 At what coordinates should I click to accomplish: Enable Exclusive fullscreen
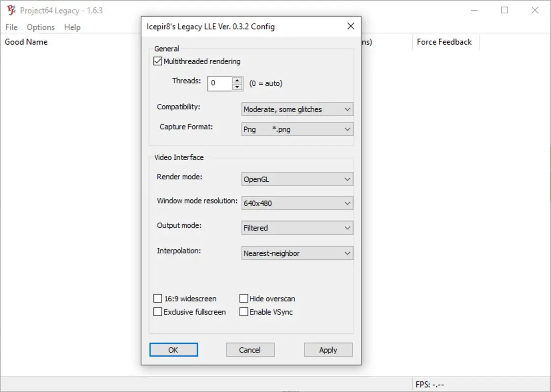point(158,312)
